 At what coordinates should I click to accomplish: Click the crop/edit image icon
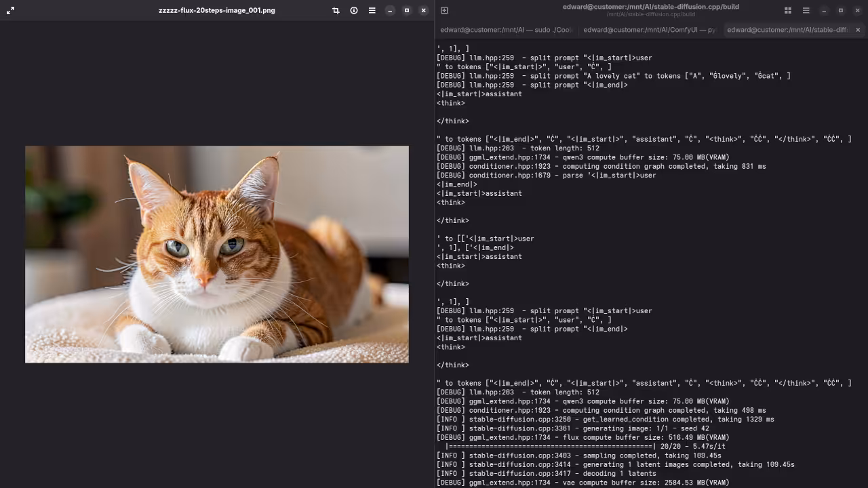(x=336, y=10)
